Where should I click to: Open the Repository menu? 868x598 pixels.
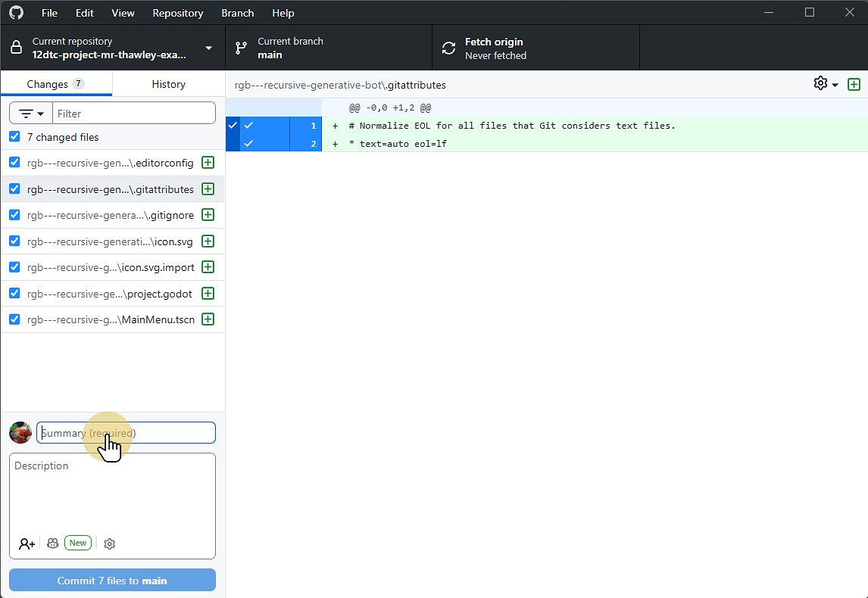pos(177,12)
